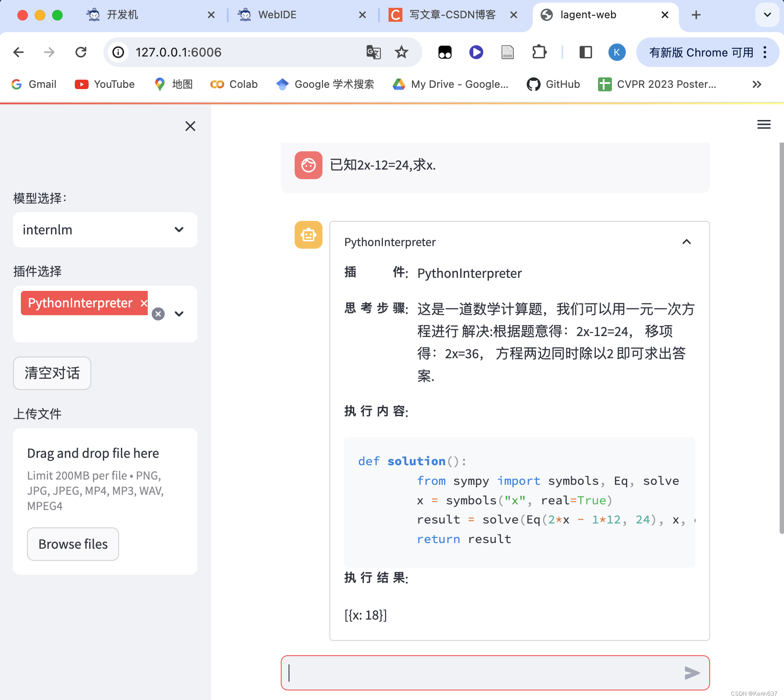Open the Colab bookmark
The image size is (784, 700).
(234, 84)
